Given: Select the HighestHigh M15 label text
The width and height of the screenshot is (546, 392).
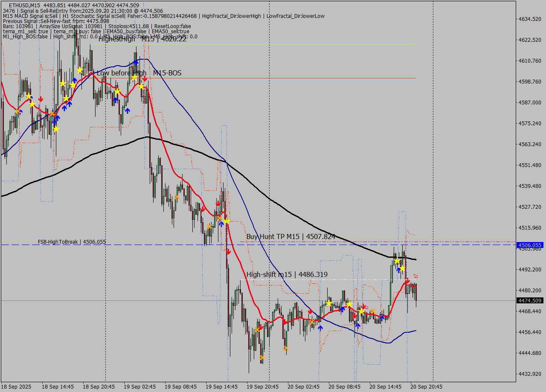Looking at the screenshot, I should [x=142, y=39].
